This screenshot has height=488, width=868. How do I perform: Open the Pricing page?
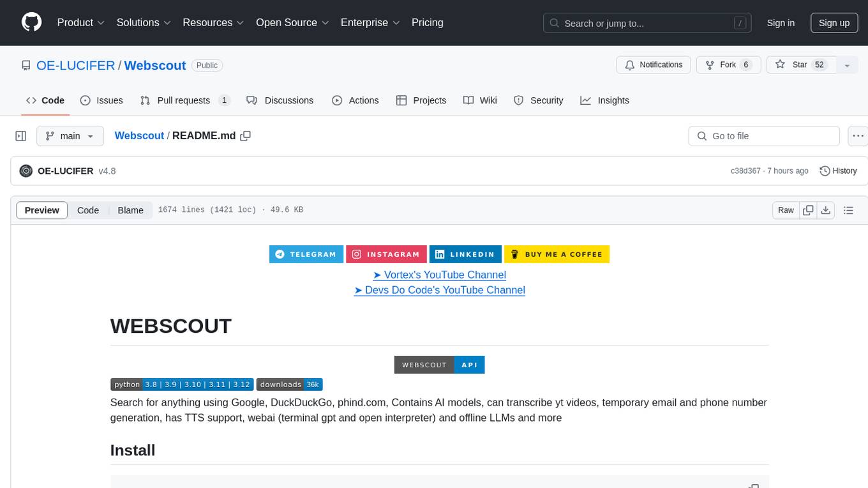[x=428, y=22]
